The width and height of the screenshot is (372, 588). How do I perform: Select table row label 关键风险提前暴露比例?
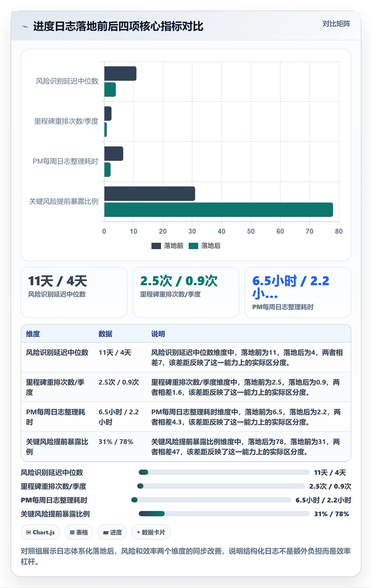57,447
